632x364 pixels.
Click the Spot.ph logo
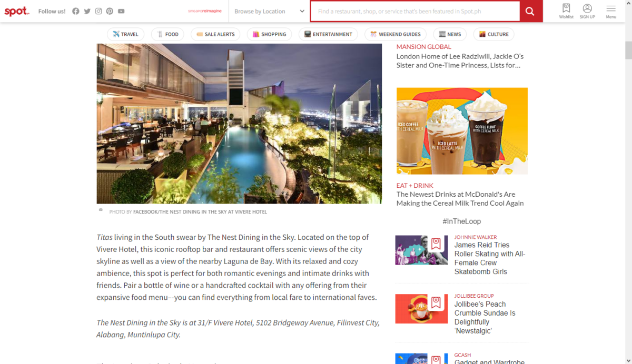17,11
